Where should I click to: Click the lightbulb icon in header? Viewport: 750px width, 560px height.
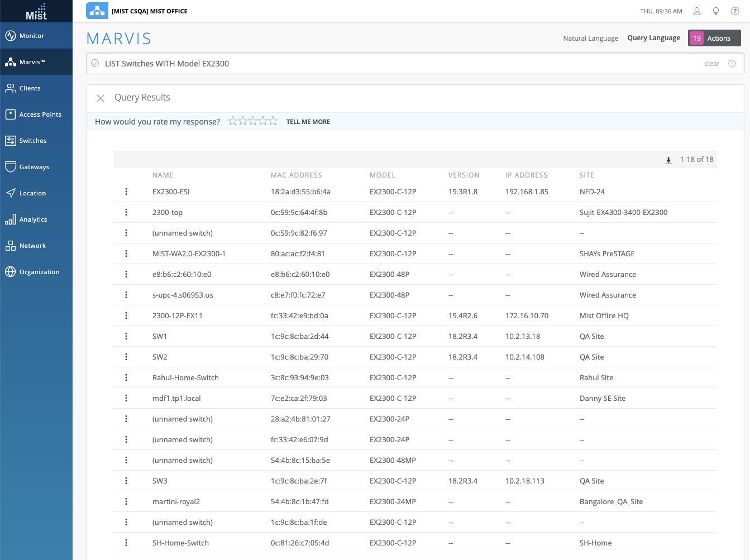(716, 11)
